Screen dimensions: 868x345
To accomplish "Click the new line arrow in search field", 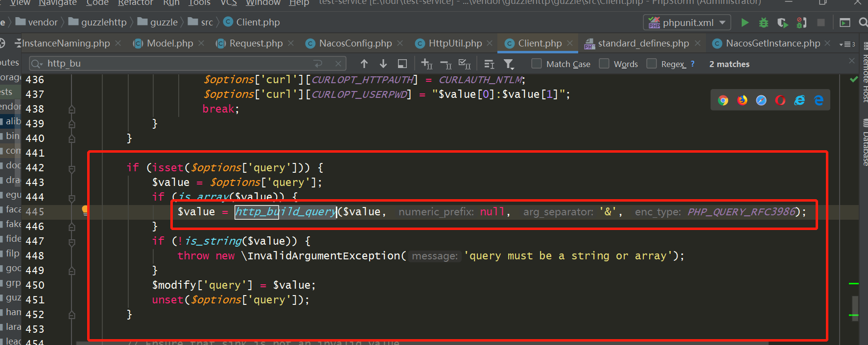I will tap(318, 64).
